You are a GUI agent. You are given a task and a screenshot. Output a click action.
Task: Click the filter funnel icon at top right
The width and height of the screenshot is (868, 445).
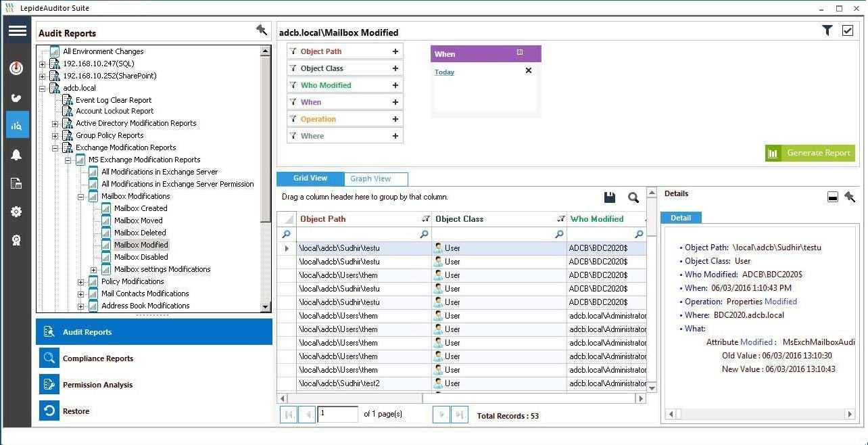pos(827,30)
